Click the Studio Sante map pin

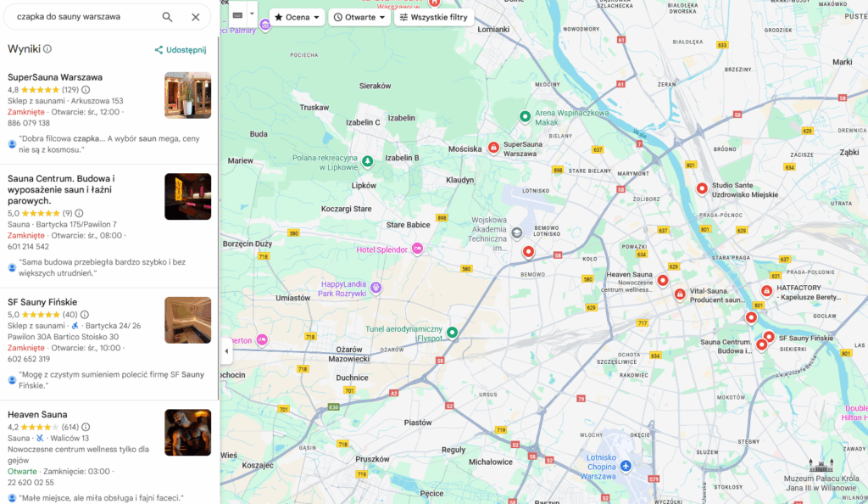[x=702, y=188]
